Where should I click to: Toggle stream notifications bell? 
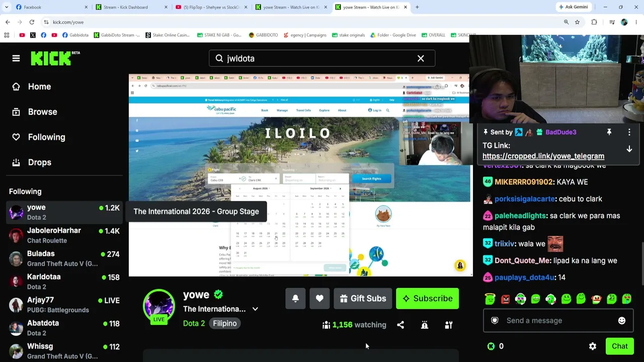click(x=295, y=299)
